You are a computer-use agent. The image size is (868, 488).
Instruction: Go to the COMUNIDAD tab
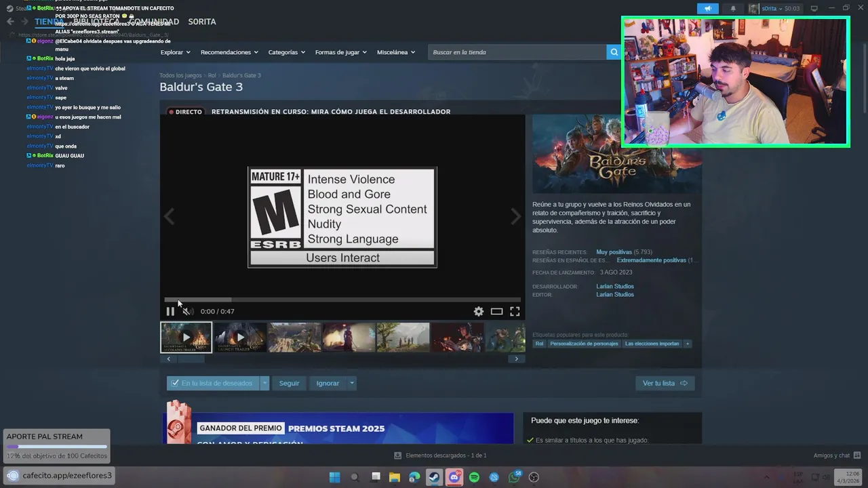point(156,22)
